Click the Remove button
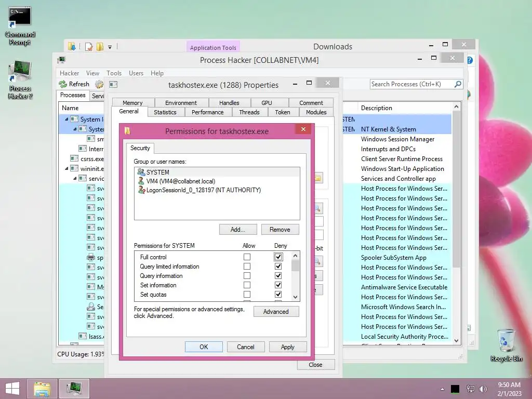 click(x=280, y=229)
